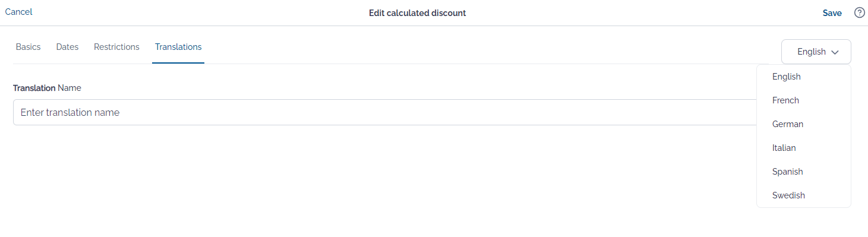Click the Name word in the field label
This screenshot has width=868, height=237.
[x=70, y=88]
